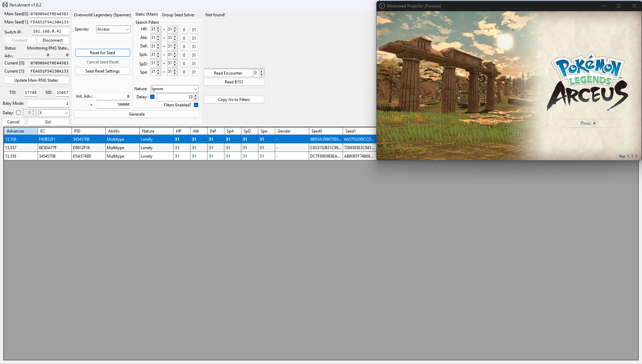Click the SID field showing 15457
Screen dimensions: 642x364
tap(62, 93)
